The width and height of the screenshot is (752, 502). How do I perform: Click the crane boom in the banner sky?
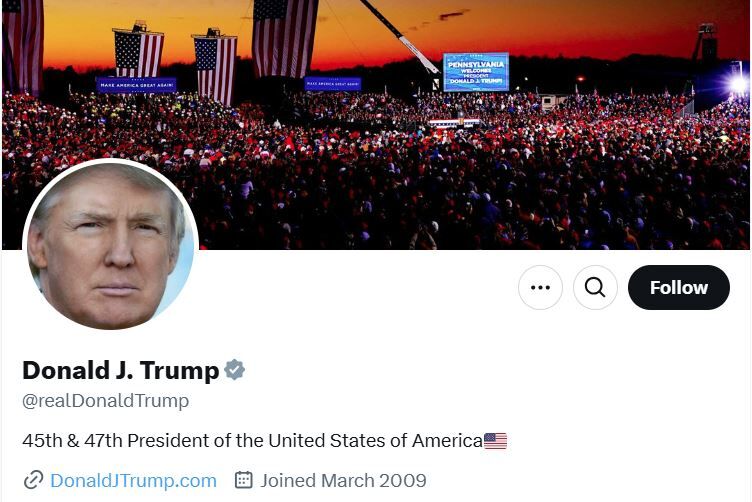[399, 36]
